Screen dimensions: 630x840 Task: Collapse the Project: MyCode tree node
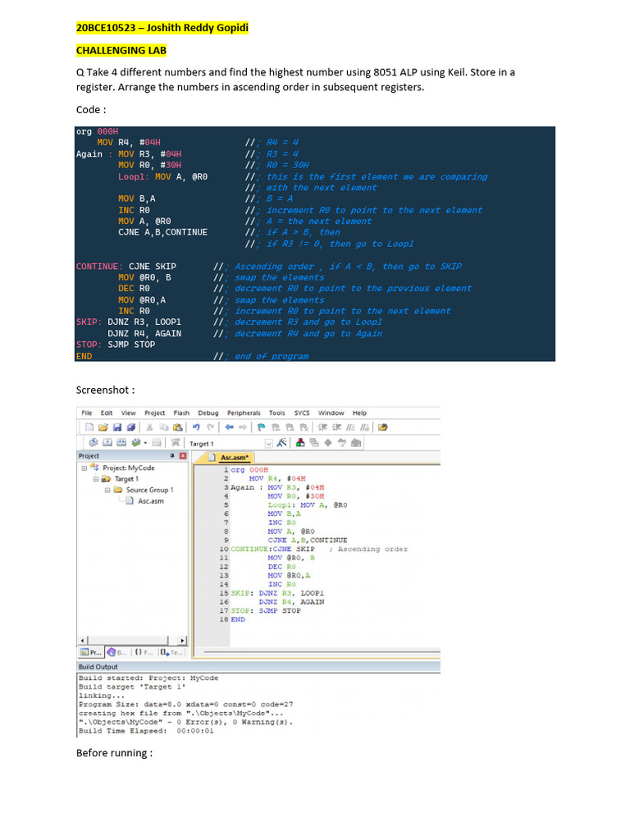(x=84, y=468)
